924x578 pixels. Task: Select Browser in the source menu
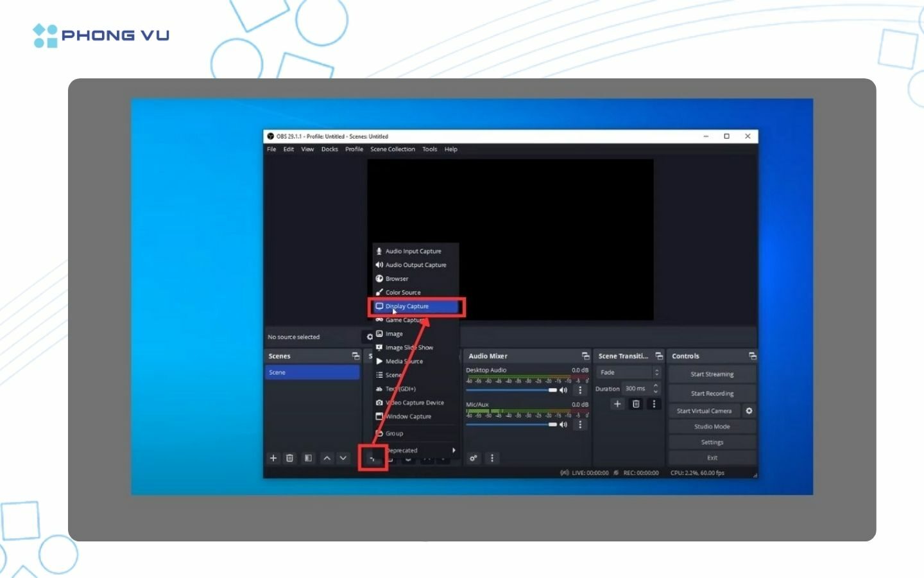pos(416,279)
